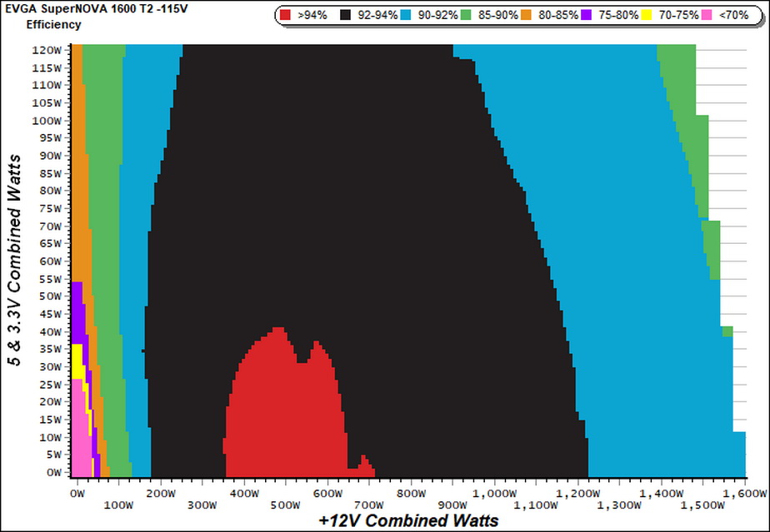Click the '1,000W' x-axis label

494,493
